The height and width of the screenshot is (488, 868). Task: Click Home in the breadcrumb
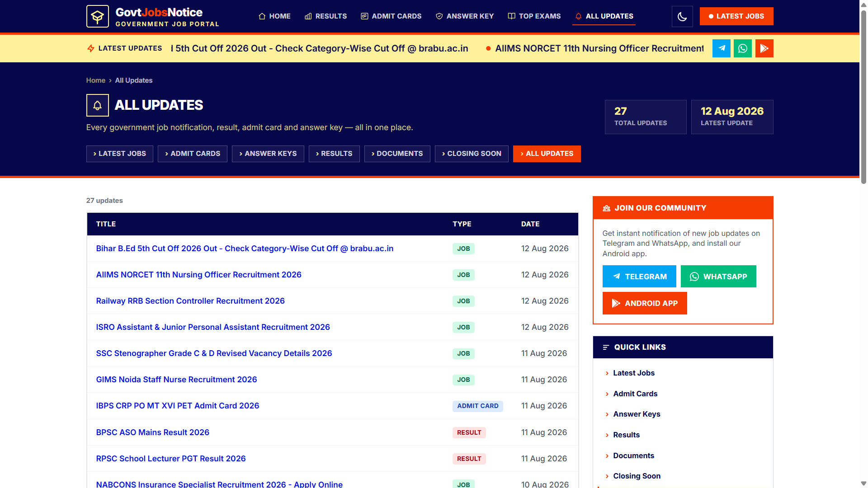pos(96,80)
